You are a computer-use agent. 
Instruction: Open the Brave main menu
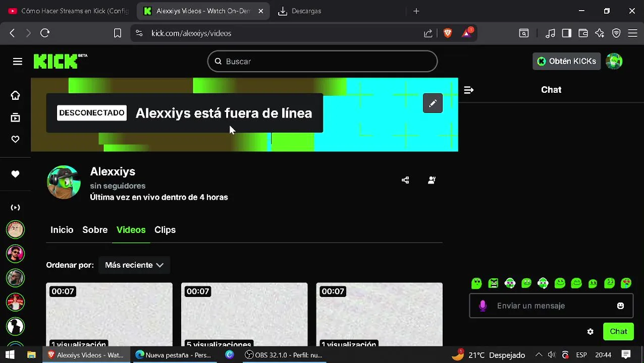pyautogui.click(x=633, y=33)
